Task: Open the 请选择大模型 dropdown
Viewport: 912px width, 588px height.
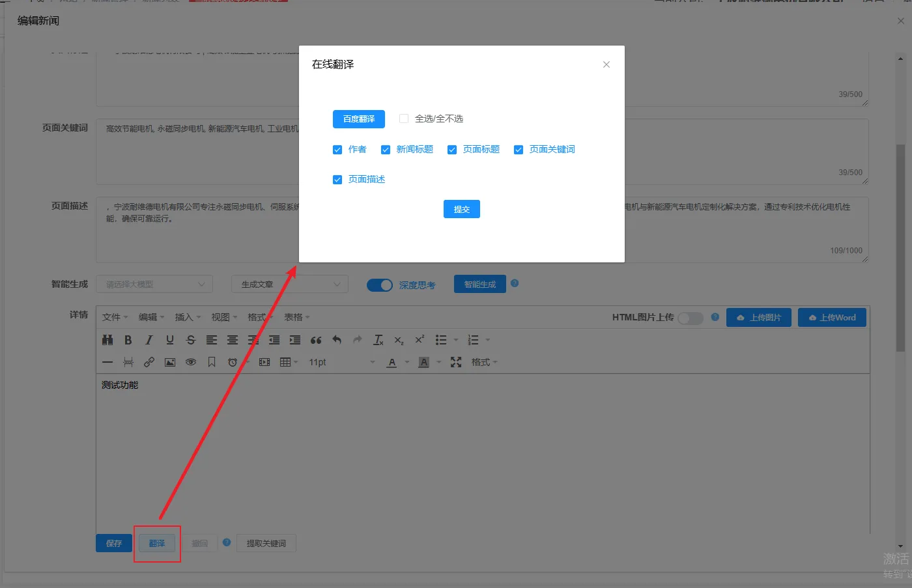Action: 154,285
